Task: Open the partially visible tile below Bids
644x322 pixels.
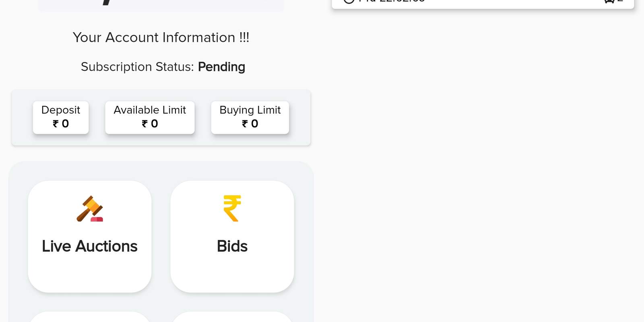Action: (x=232, y=317)
